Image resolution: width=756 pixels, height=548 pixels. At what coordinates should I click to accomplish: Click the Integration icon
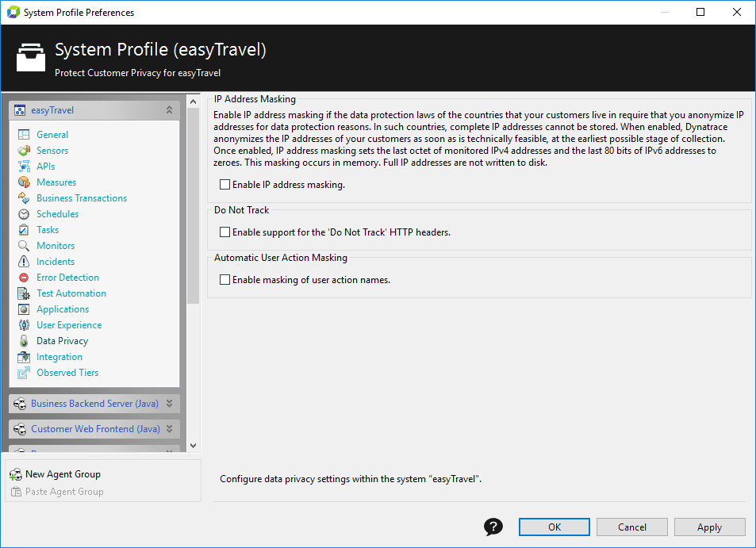24,357
